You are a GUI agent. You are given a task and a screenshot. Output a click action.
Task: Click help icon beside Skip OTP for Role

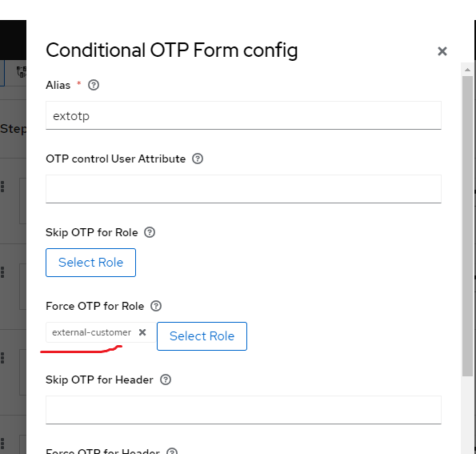(x=150, y=232)
